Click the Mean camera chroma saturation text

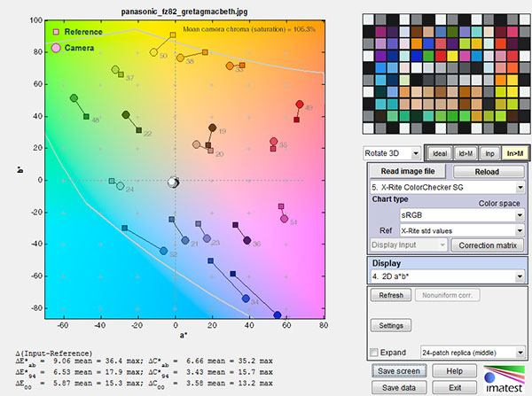point(249,29)
